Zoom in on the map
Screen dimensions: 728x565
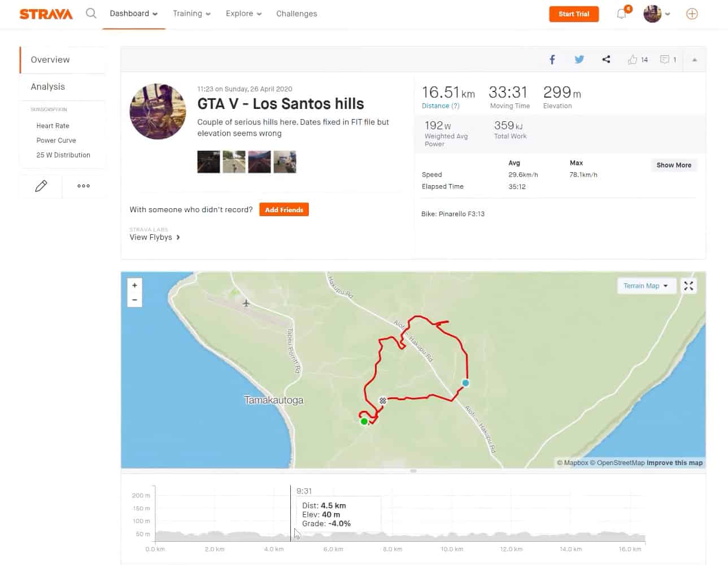coord(134,286)
